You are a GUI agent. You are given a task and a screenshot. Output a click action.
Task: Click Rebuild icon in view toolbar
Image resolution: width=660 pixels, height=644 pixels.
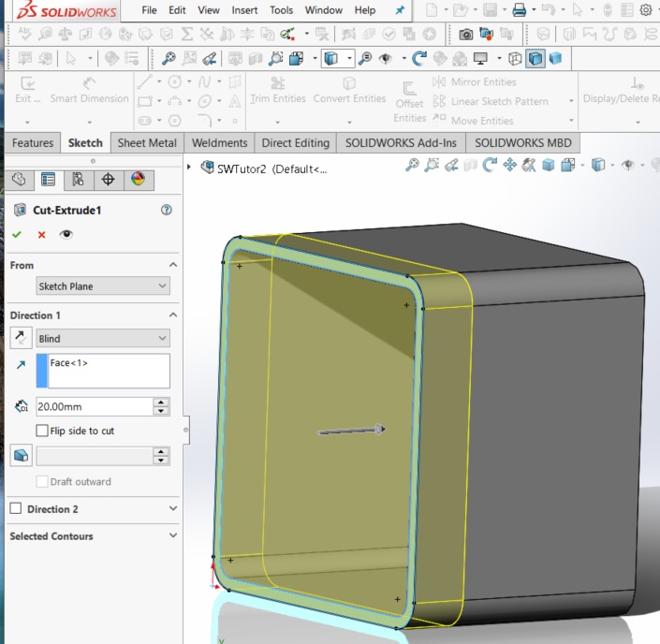pos(418,59)
